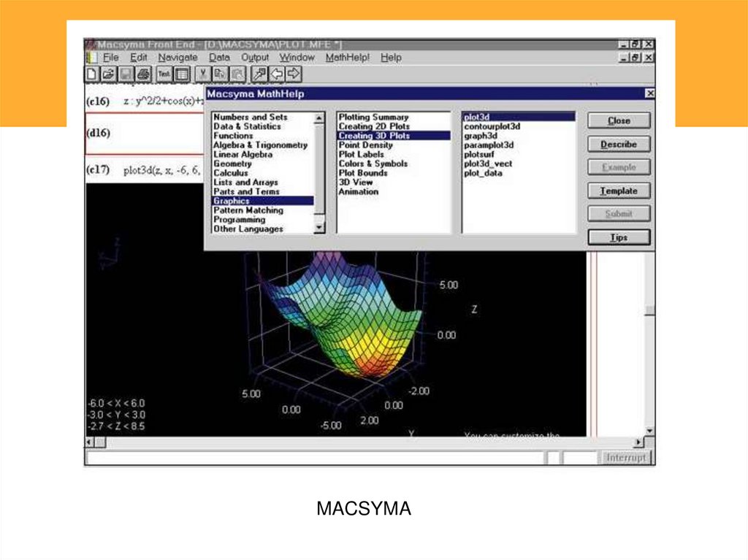This screenshot has width=748, height=560.
Task: Select 'Pattern Matching' topic
Action: [248, 210]
